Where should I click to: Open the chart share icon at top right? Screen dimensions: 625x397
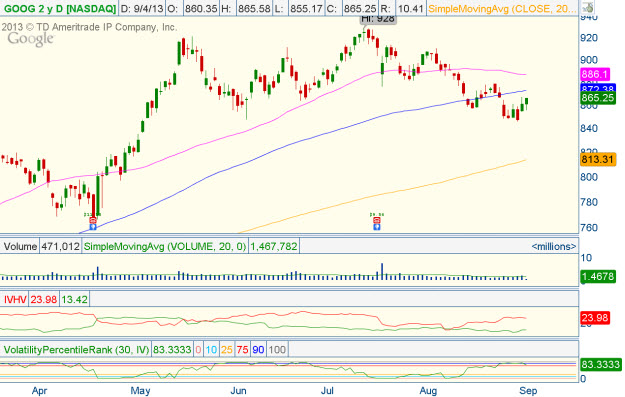pyautogui.click(x=588, y=8)
